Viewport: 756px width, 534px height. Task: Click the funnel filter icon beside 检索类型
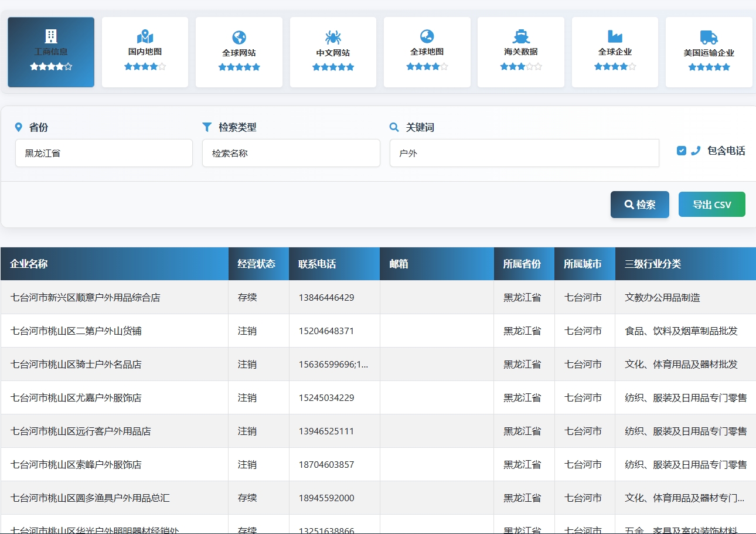point(207,127)
